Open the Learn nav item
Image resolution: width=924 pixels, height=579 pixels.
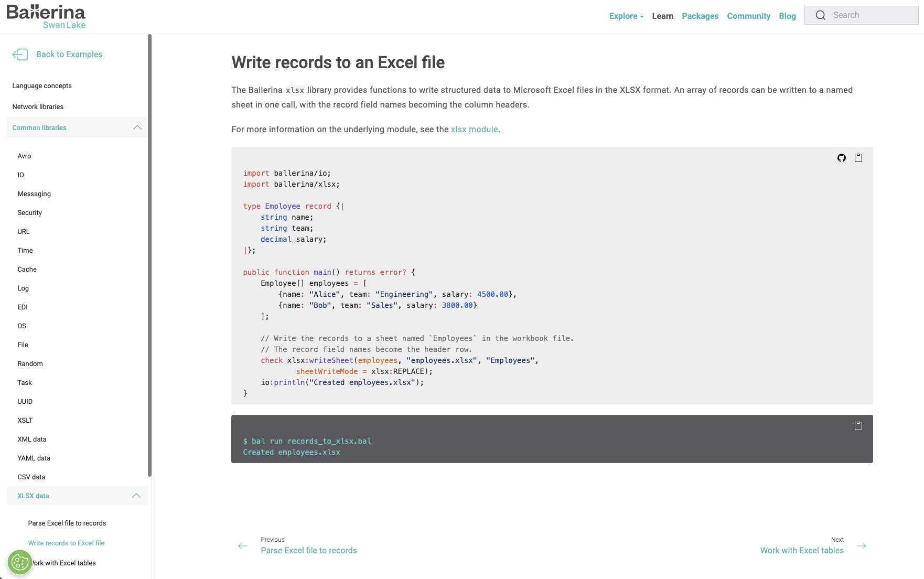(x=663, y=16)
